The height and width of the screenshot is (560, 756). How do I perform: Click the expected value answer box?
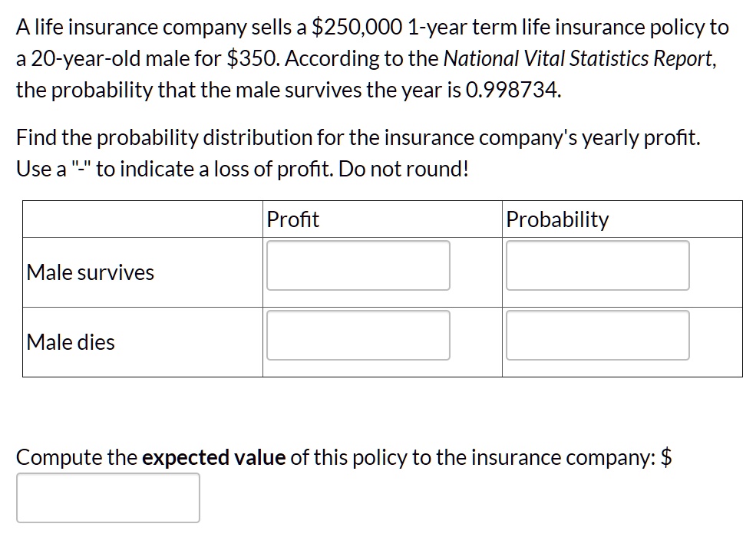coord(107,497)
